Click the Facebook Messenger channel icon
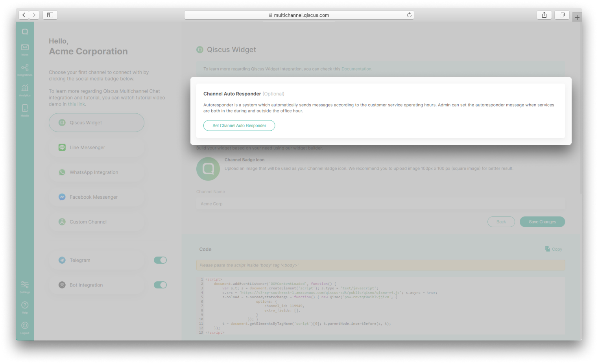 pos(62,197)
